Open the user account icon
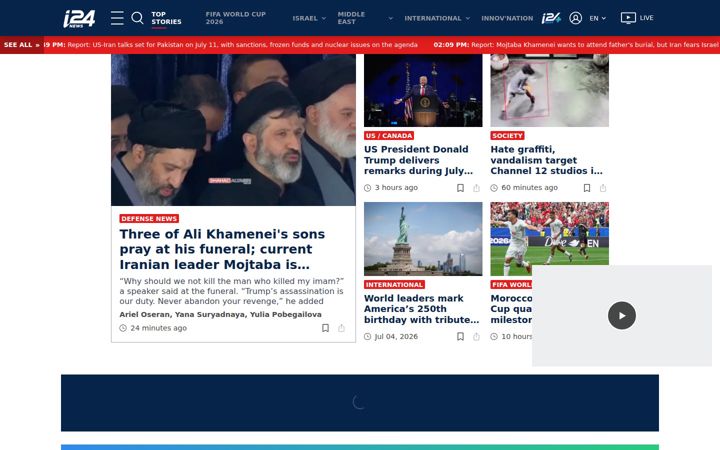The width and height of the screenshot is (720, 450). pos(575,18)
